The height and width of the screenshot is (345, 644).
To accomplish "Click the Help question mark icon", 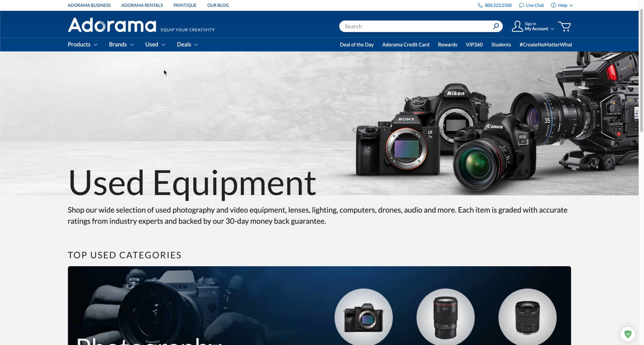I will pyautogui.click(x=553, y=5).
